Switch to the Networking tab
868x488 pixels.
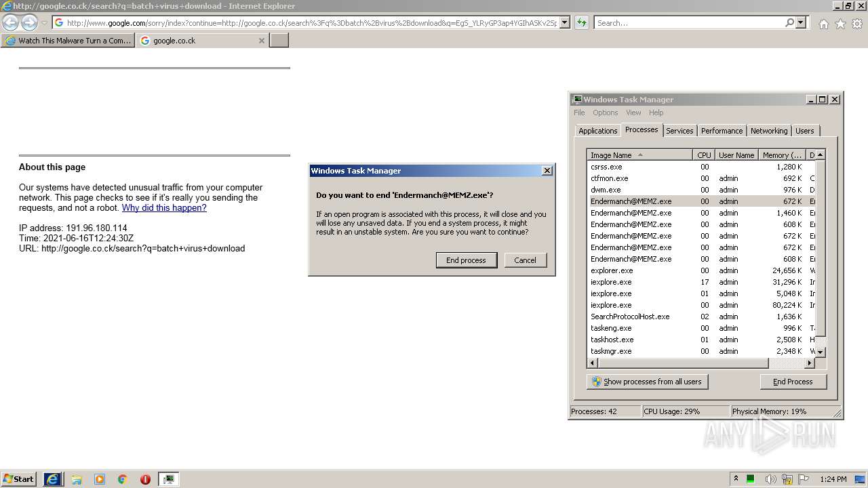pyautogui.click(x=769, y=131)
